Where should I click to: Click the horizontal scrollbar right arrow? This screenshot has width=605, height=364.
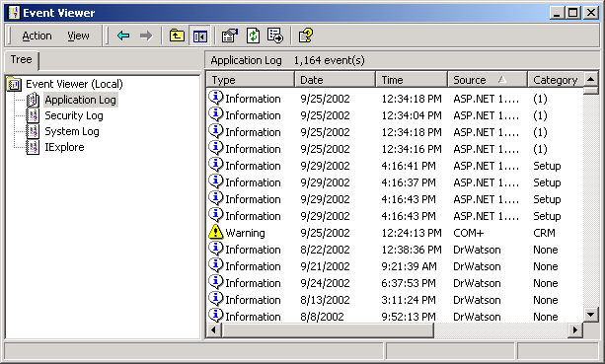pos(575,330)
